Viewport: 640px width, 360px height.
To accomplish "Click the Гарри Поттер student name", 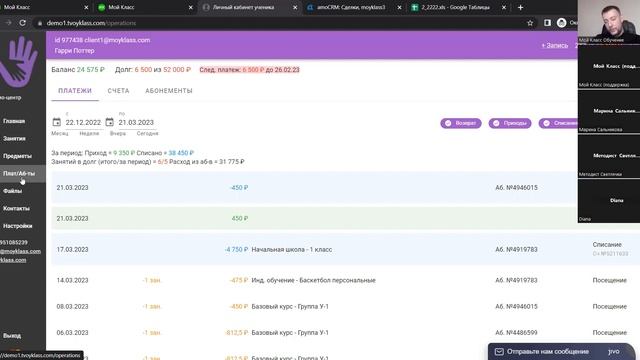I will point(74,51).
